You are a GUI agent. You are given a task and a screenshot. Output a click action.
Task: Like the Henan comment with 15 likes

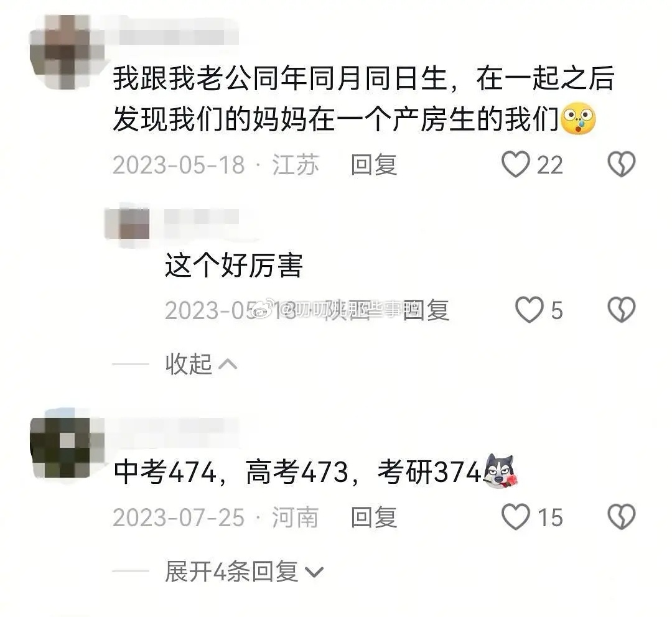coord(516,517)
